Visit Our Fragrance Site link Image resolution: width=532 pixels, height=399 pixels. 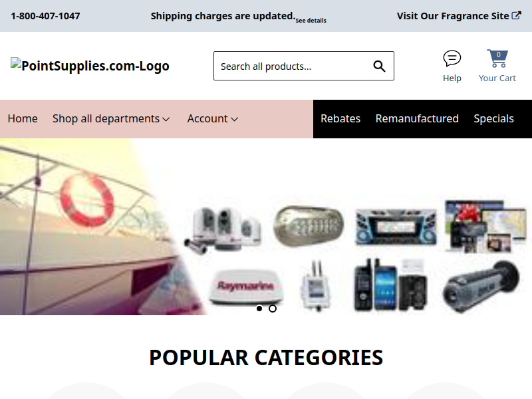coord(453,16)
